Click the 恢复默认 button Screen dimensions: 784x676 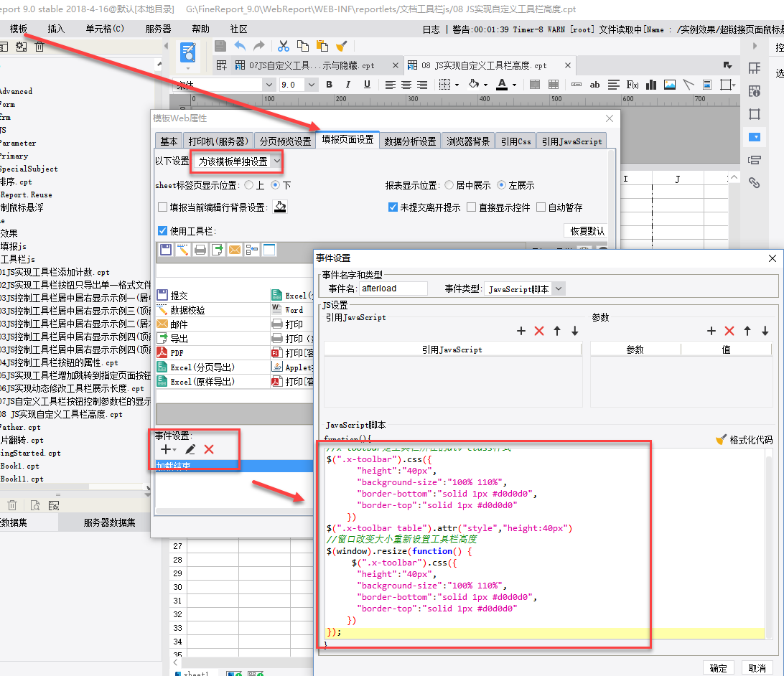point(587,231)
